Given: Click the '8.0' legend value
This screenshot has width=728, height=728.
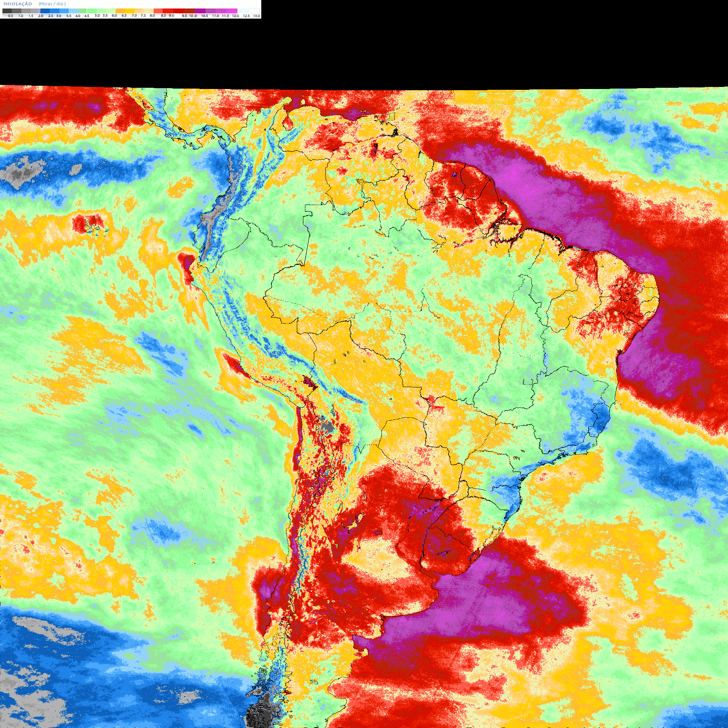Looking at the screenshot, I should click(x=152, y=15).
